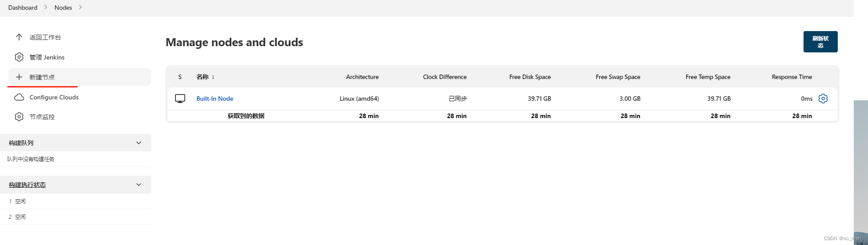Click the gear icon beside 节点监控

tap(19, 117)
